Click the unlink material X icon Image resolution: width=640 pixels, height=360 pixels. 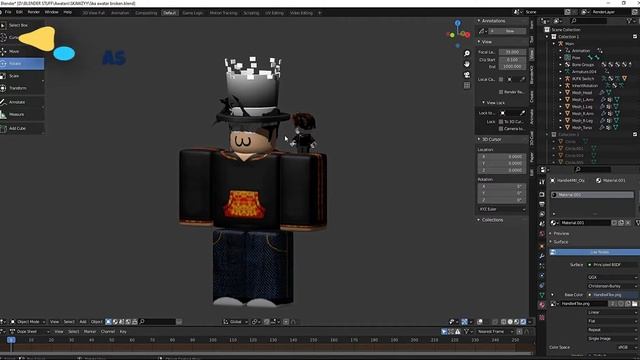[628, 223]
